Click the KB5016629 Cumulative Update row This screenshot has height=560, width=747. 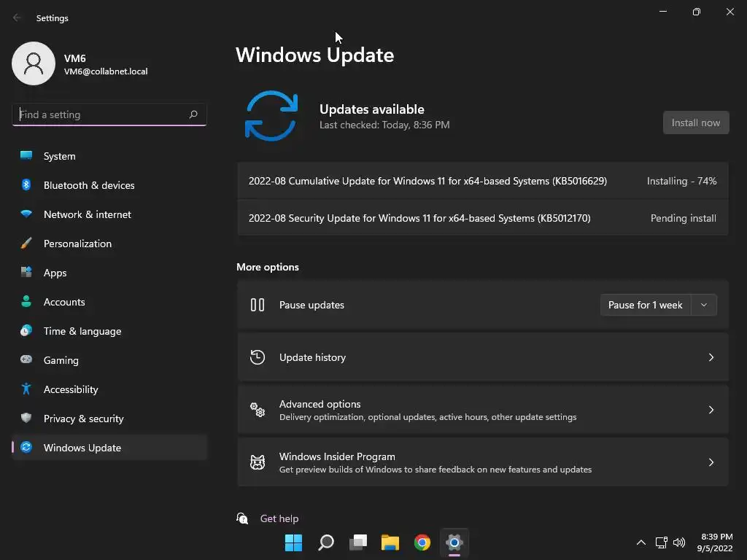483,181
